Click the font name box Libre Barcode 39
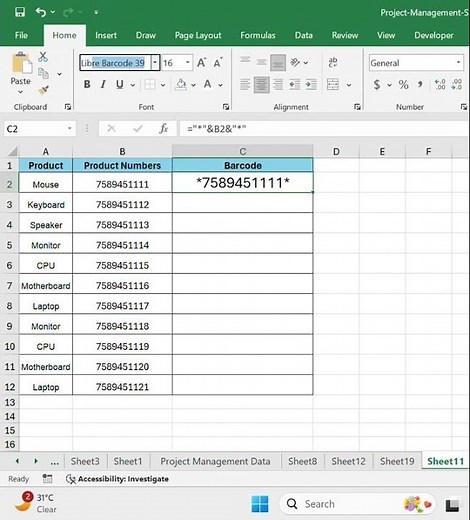This screenshot has width=470, height=520. click(115, 63)
